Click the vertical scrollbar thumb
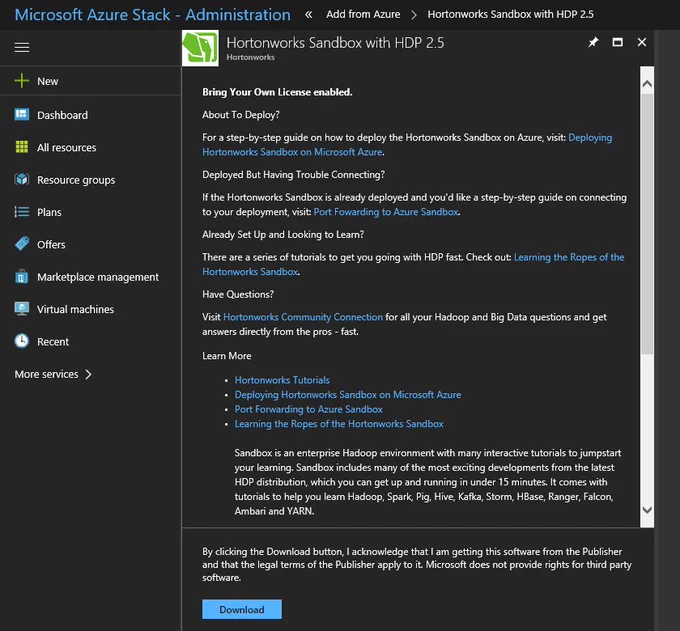 click(647, 224)
